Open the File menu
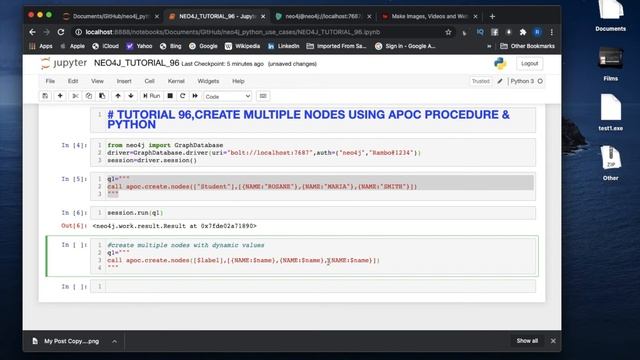The width and height of the screenshot is (640, 360). click(50, 81)
